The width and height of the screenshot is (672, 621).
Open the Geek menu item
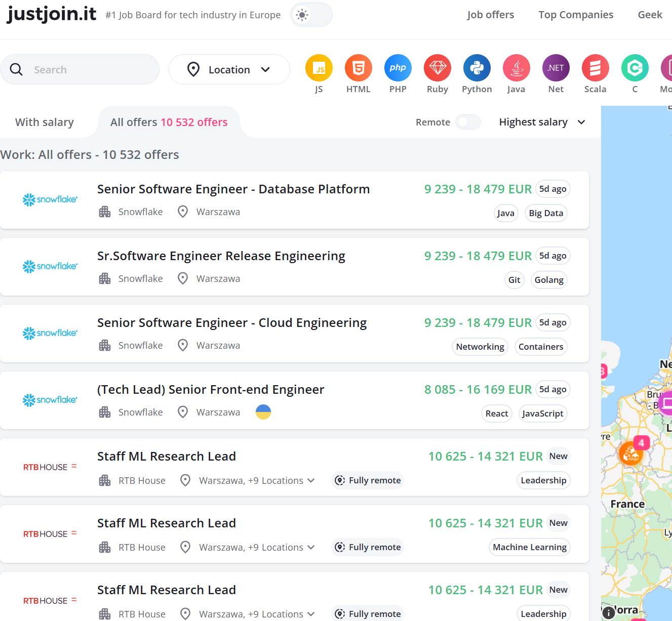650,15
